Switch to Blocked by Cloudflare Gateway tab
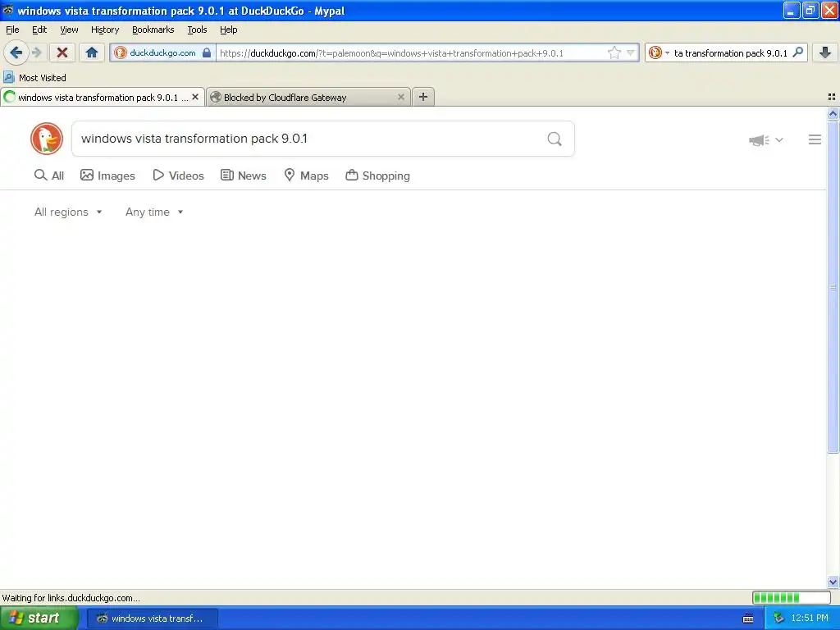This screenshot has width=840, height=630. (x=308, y=97)
